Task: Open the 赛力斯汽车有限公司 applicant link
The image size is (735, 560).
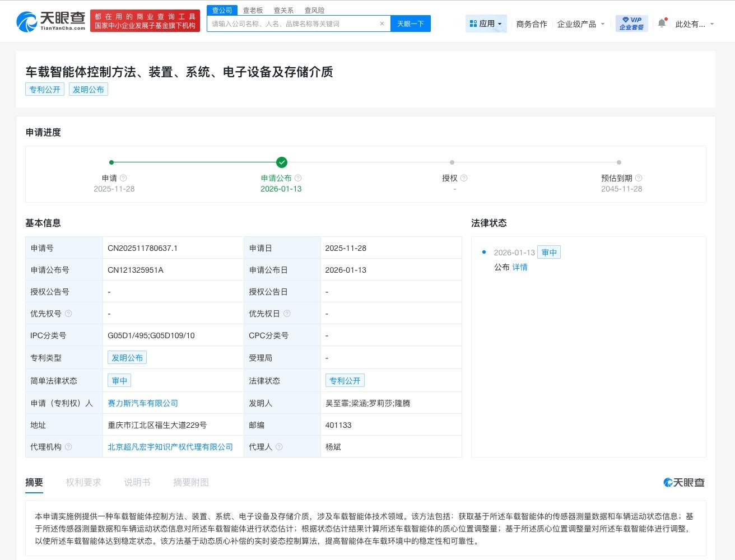Action: tap(143, 403)
